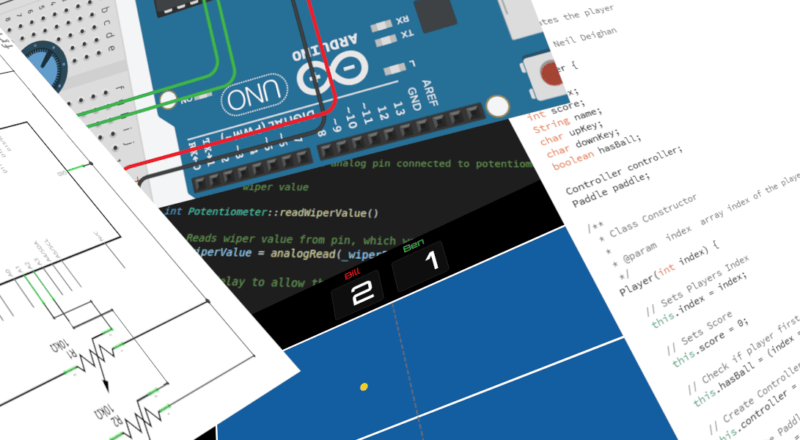Click the score box showing 2
The height and width of the screenshot is (440, 800).
(360, 294)
